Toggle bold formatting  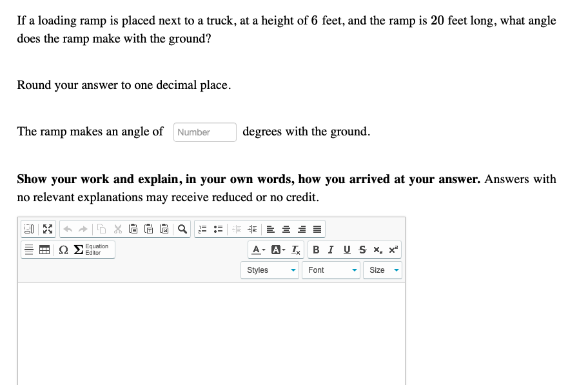[316, 250]
